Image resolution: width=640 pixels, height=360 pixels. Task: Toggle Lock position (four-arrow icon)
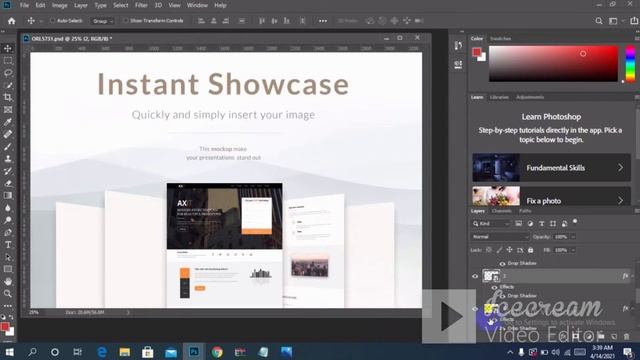pyautogui.click(x=509, y=250)
